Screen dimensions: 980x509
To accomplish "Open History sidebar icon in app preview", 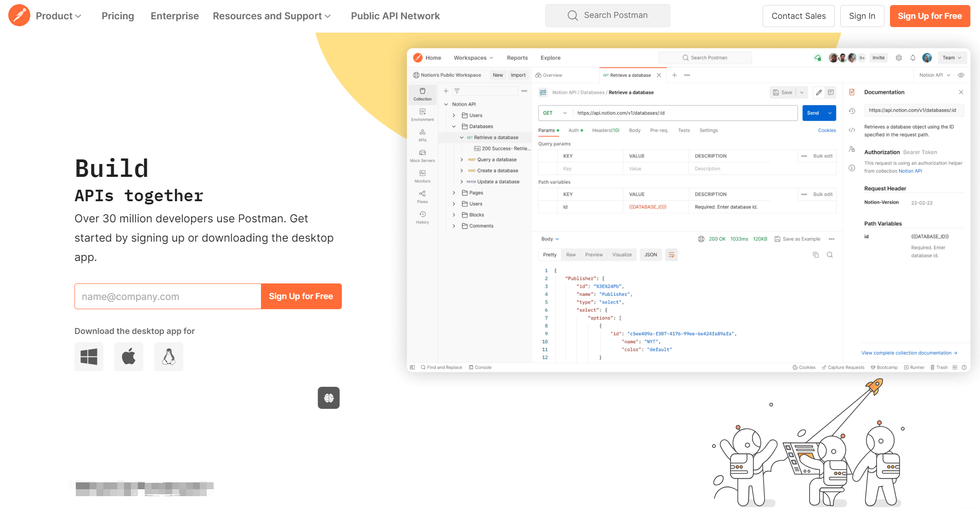I will (x=422, y=217).
